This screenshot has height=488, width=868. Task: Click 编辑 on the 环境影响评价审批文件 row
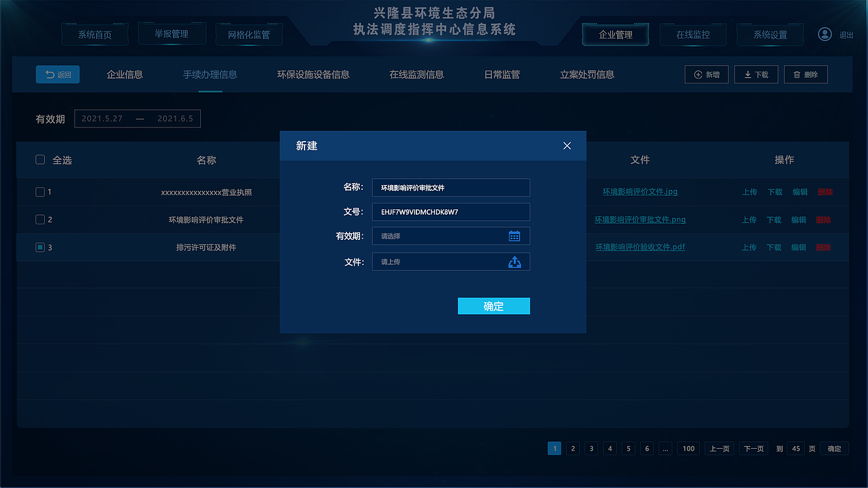[800, 220]
